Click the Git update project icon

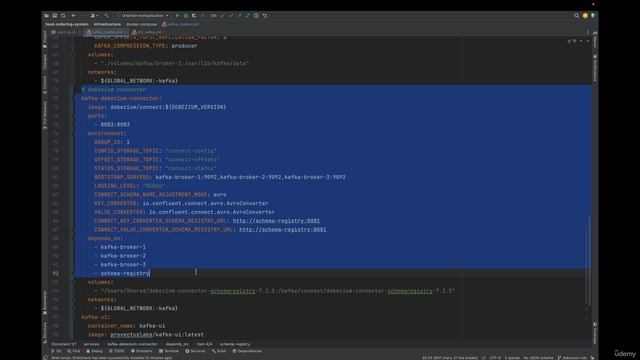click(222, 16)
